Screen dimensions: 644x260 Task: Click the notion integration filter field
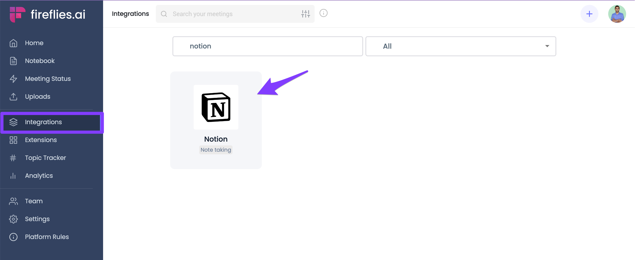[267, 46]
